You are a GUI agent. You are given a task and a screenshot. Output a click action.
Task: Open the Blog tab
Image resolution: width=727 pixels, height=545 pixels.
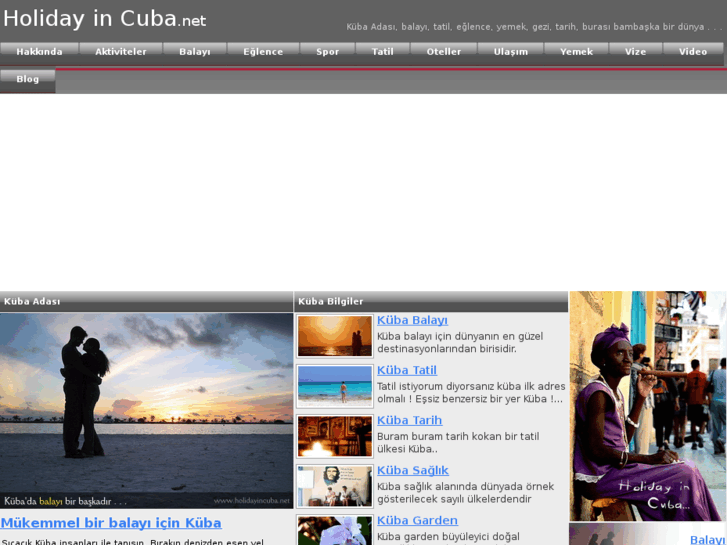(x=28, y=79)
